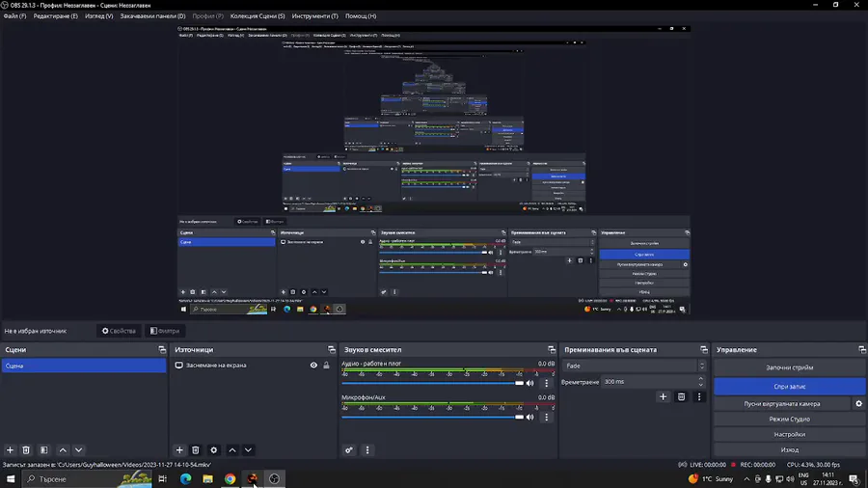This screenshot has height=488, width=868.
Task: Open File Explorer from the taskbar
Action: [207, 478]
